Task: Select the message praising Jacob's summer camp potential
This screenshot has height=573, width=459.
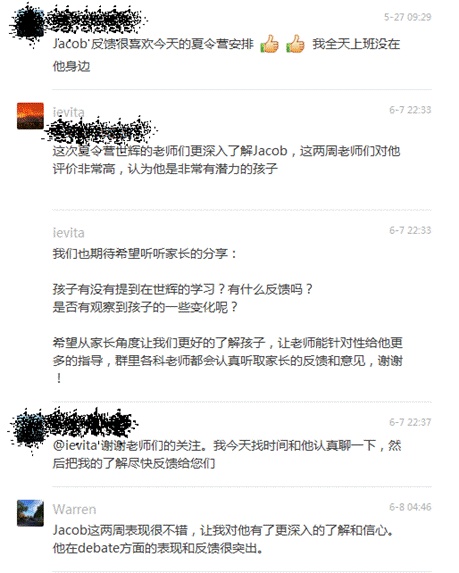Action: 227,160
